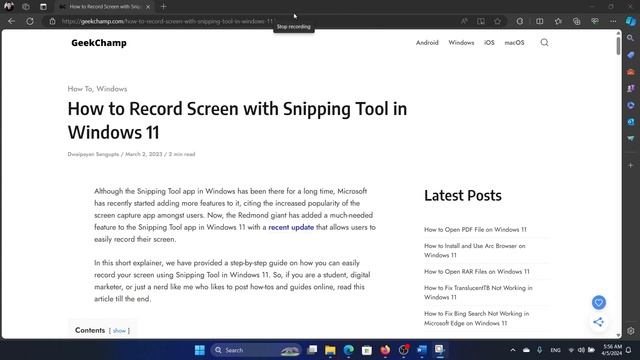Open Shopping tag in sidebar
The height and width of the screenshot is (360, 640).
pyautogui.click(x=631, y=55)
